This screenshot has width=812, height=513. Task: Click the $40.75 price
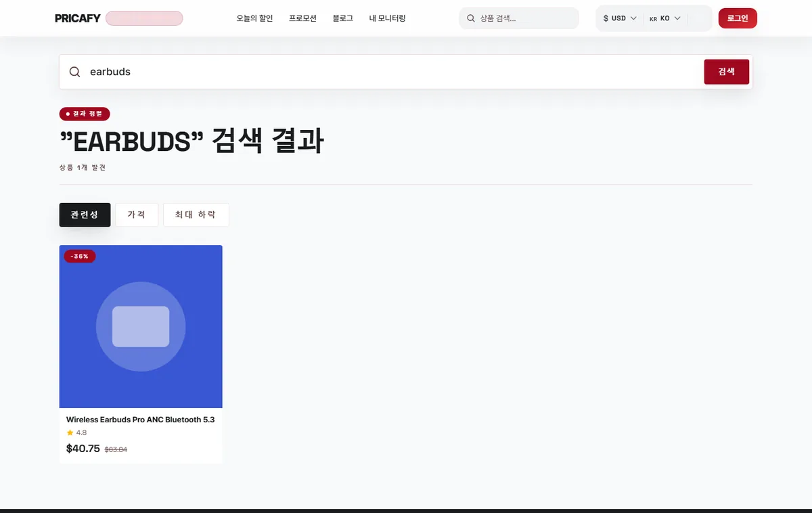(83, 448)
